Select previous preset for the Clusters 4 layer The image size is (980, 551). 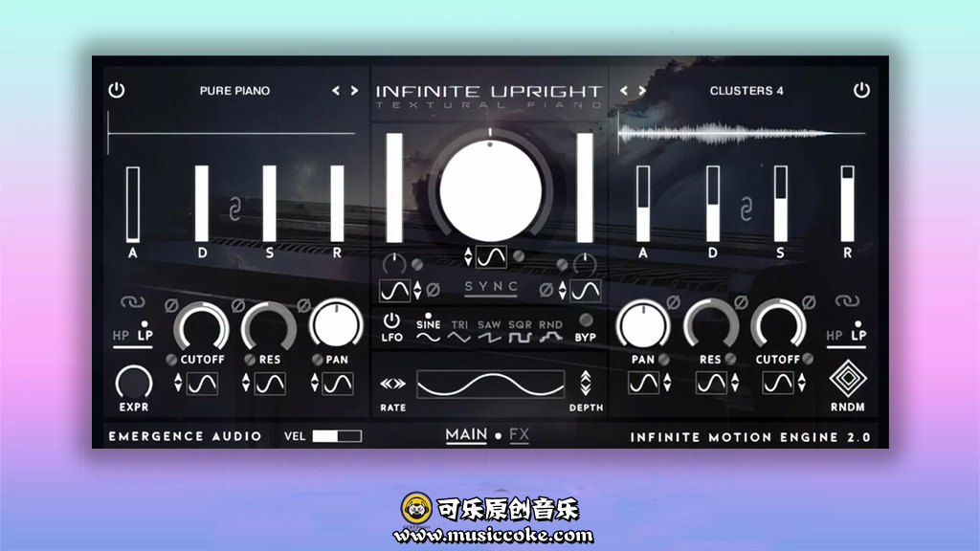coord(624,91)
